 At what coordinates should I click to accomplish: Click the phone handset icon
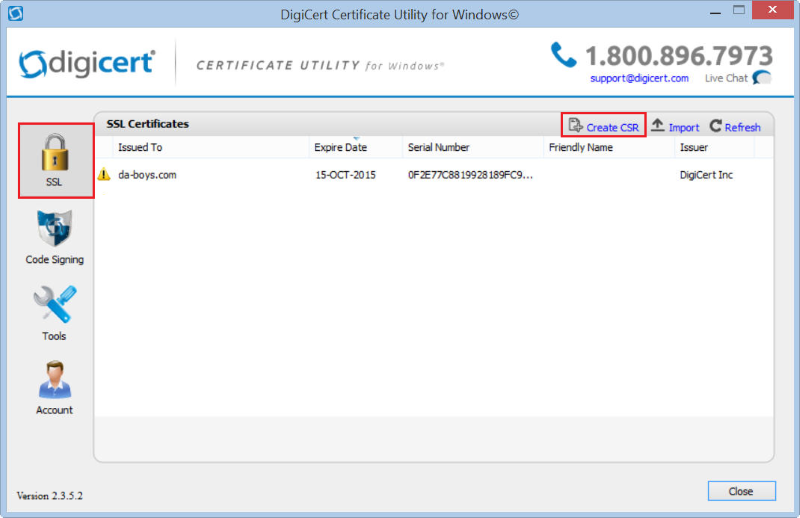[564, 55]
